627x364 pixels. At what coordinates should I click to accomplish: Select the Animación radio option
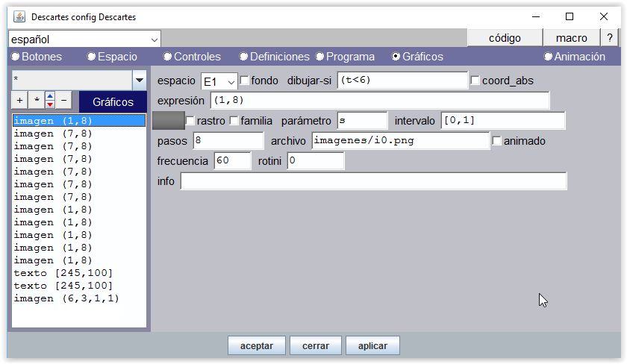click(x=549, y=57)
